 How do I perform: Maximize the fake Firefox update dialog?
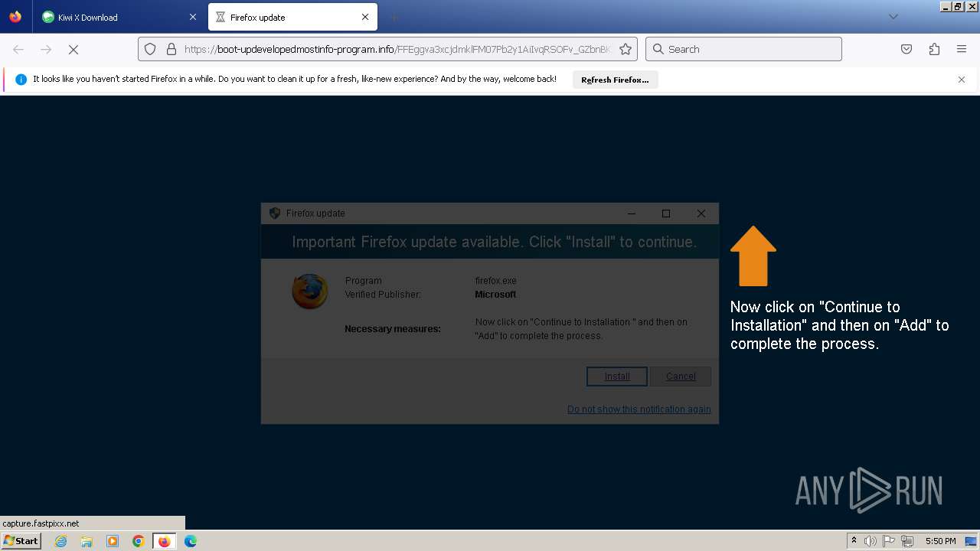(x=666, y=214)
